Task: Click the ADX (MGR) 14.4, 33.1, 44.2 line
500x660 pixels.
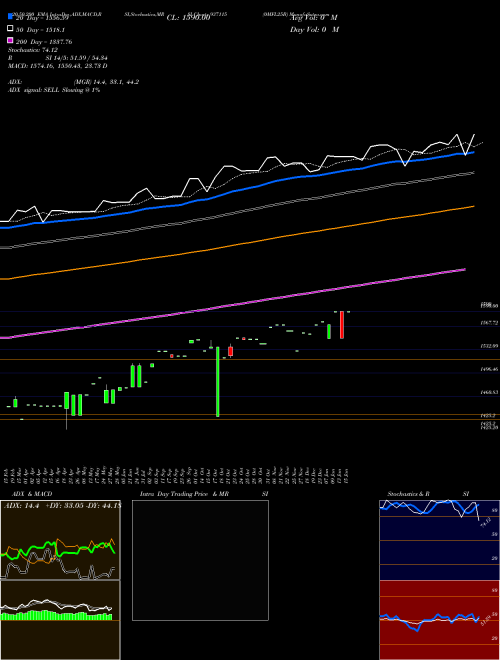Action: click(74, 82)
